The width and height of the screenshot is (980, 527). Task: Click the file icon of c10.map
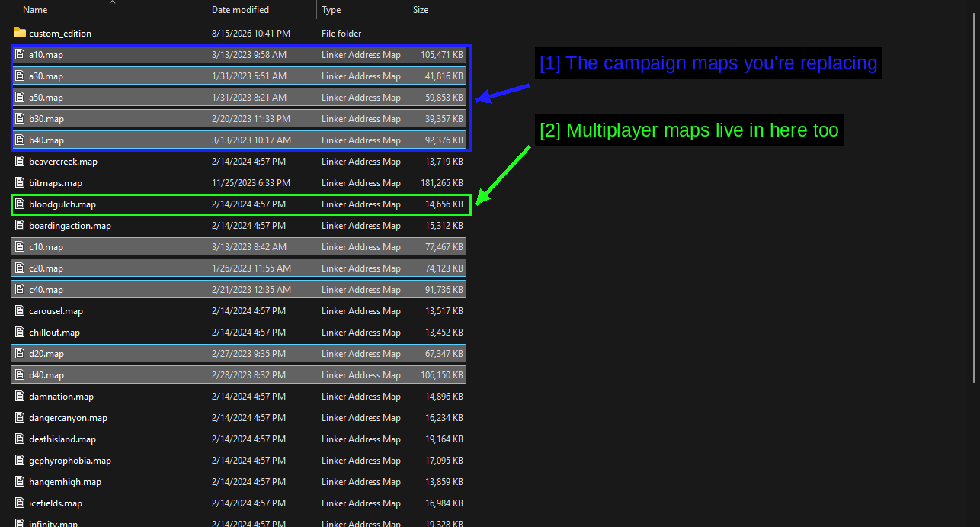click(21, 247)
